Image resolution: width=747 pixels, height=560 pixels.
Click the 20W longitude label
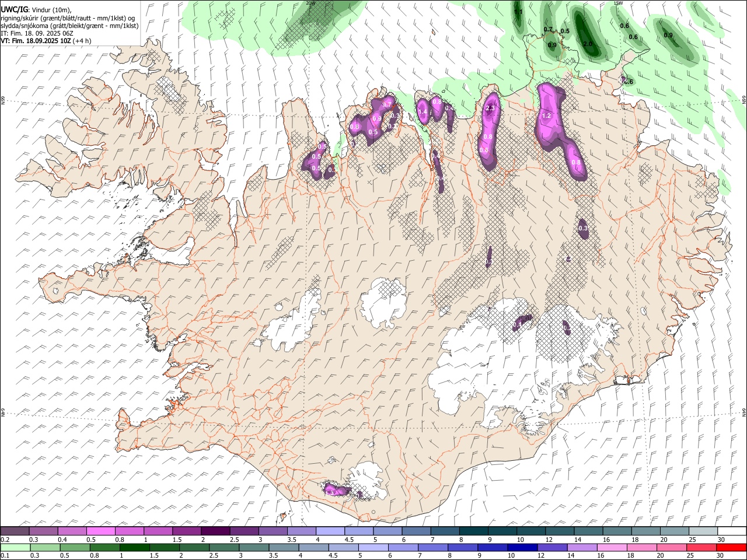coord(310,3)
